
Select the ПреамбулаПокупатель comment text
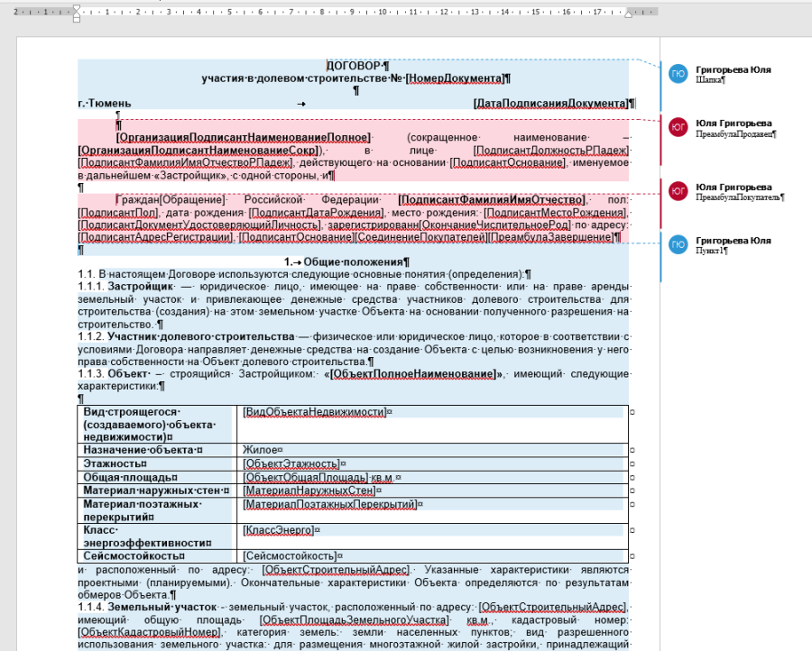[x=740, y=197]
